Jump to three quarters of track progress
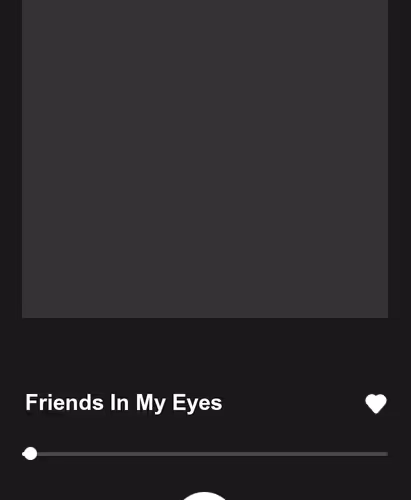Viewport: 411px width, 500px height. point(296,454)
